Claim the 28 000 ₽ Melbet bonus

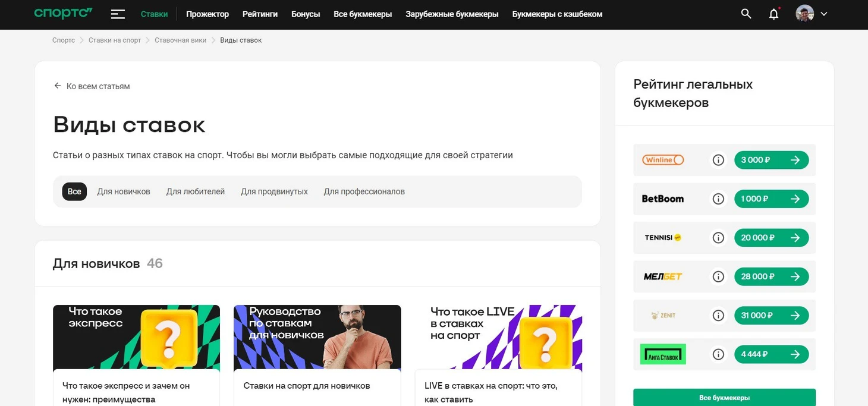tap(771, 276)
